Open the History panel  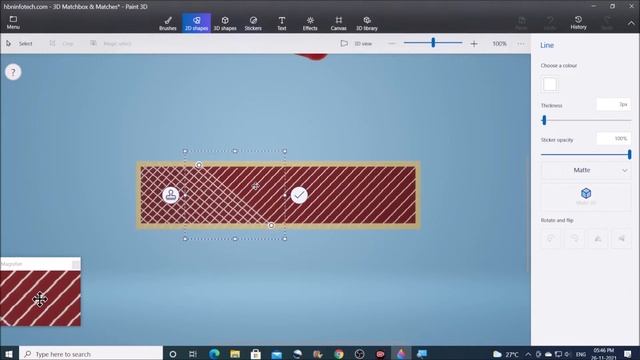[x=578, y=22]
